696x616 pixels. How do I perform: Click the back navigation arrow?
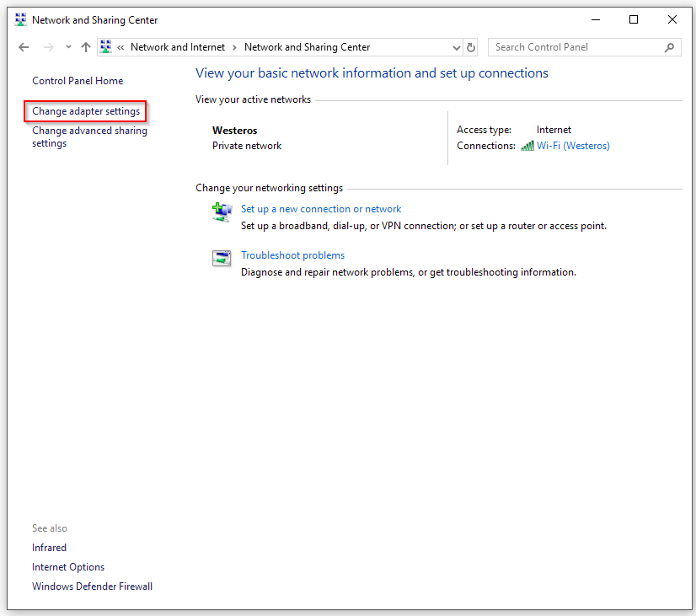[24, 47]
